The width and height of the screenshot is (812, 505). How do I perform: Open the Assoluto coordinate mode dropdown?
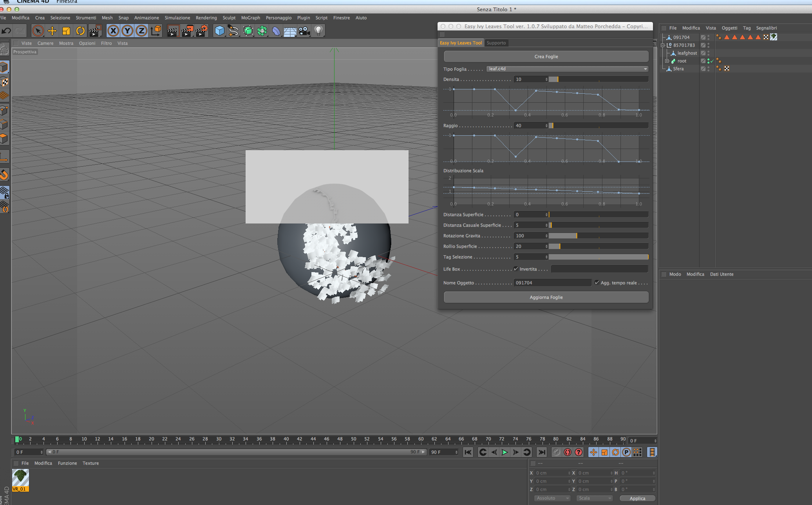[x=552, y=498]
